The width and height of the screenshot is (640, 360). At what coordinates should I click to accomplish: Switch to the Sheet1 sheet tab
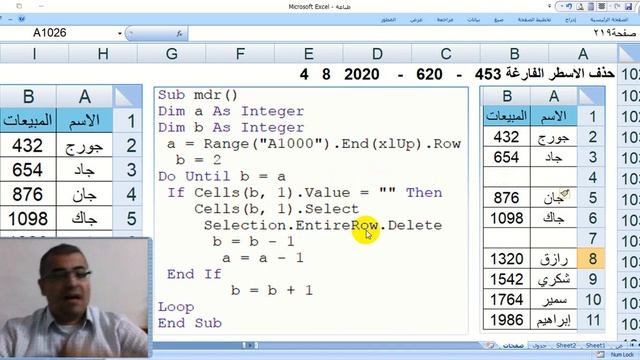point(596,346)
